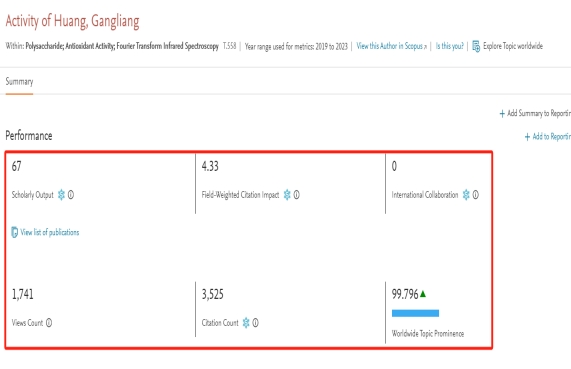571x369 pixels.
Task: Click Add Summary to Reporting button
Action: 535,113
